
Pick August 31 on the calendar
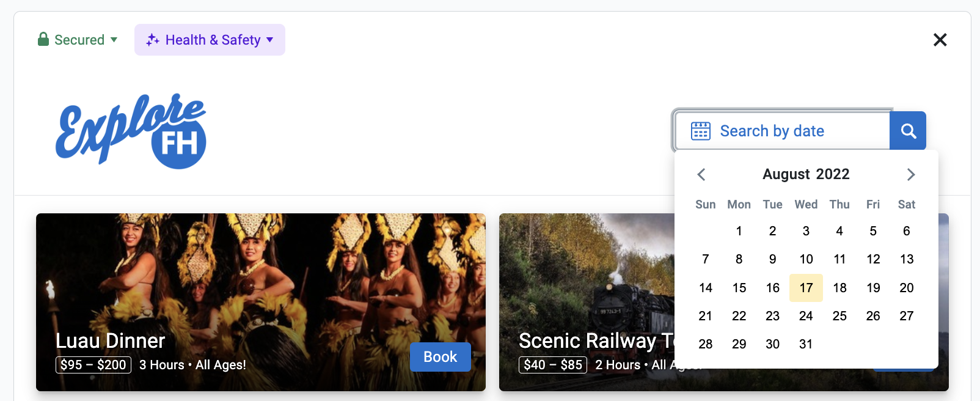pos(806,344)
